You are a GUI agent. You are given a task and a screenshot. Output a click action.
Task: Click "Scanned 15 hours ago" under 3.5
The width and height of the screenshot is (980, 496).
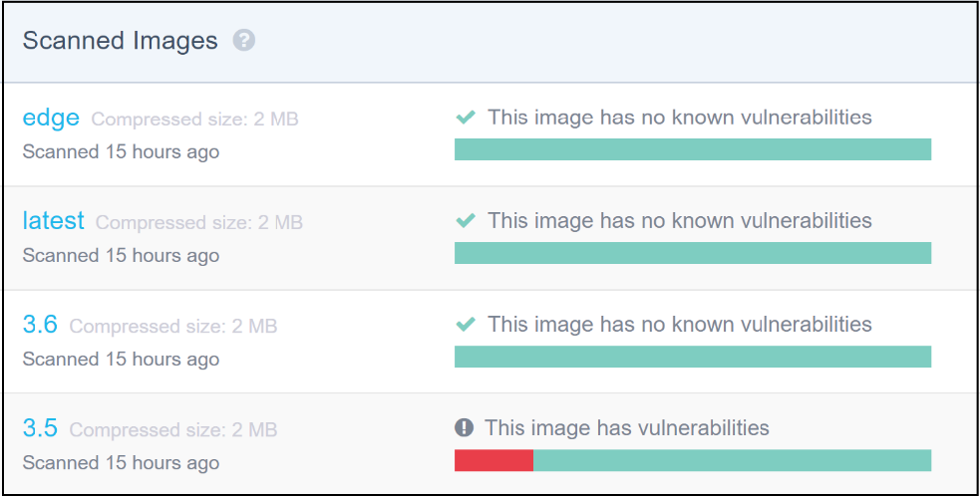click(121, 462)
